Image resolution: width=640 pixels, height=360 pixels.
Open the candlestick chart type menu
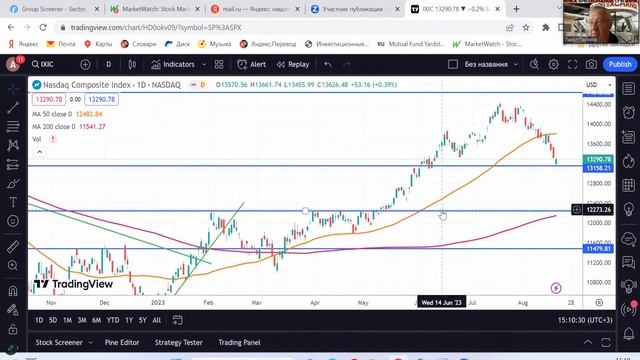(132, 64)
